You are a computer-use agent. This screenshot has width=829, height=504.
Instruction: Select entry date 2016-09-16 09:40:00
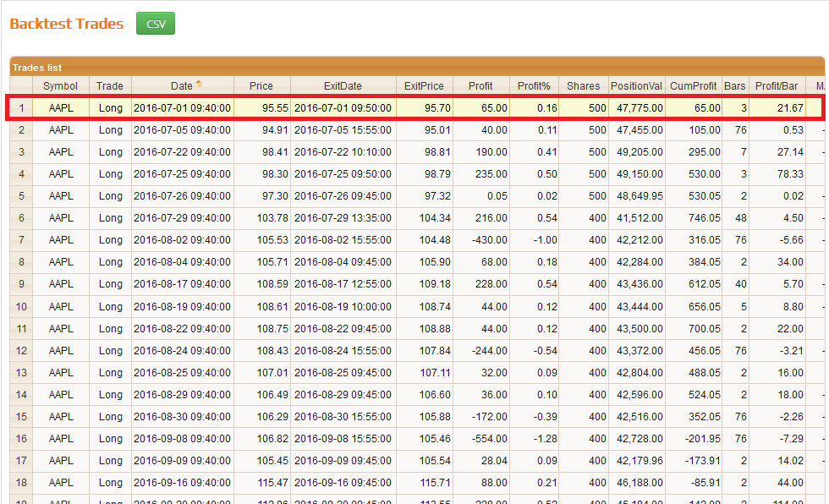pyautogui.click(x=182, y=483)
